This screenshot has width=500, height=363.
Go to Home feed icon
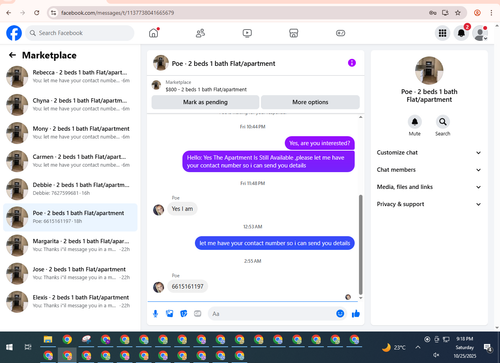[x=154, y=33]
